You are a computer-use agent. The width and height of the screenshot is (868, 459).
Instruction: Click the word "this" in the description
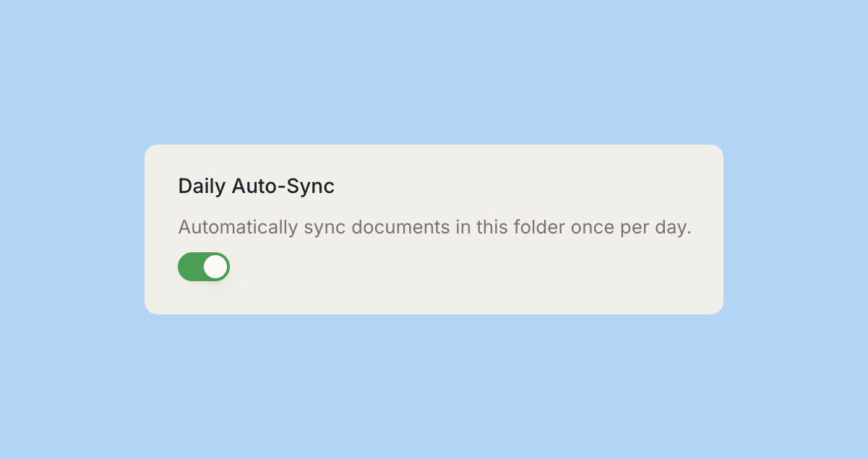[491, 227]
